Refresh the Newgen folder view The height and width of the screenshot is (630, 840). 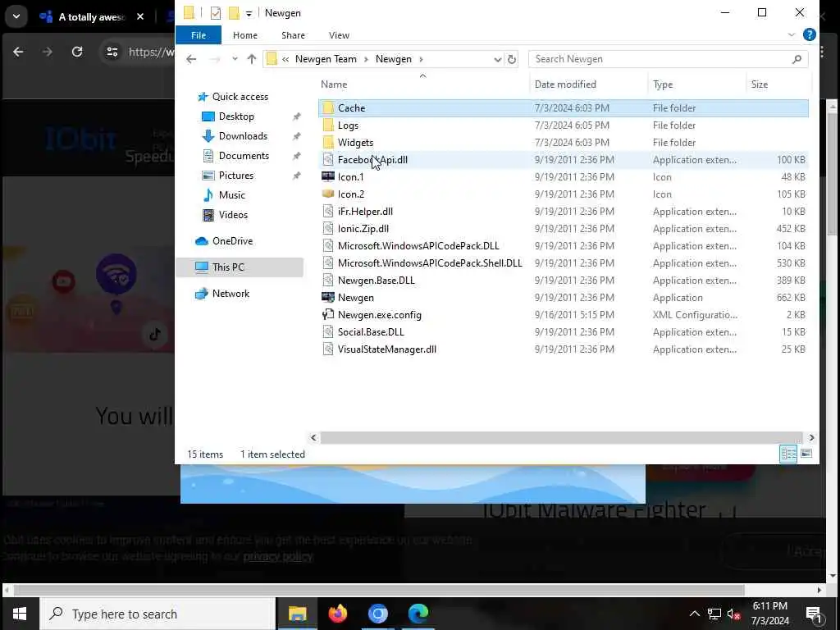512,59
